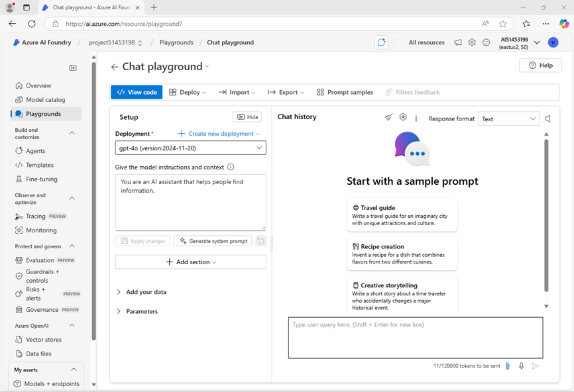Click the View code button

tap(137, 92)
